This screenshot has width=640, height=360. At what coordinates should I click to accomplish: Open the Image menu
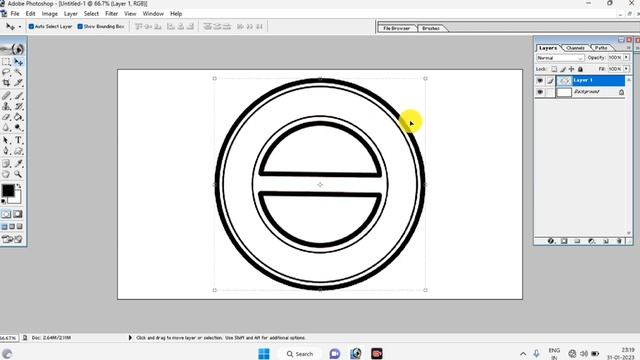pyautogui.click(x=49, y=13)
